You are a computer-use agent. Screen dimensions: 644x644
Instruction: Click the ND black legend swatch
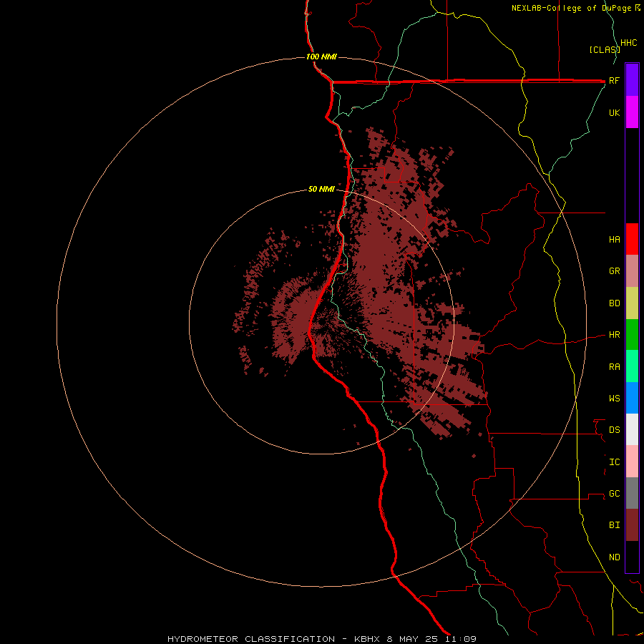632,557
